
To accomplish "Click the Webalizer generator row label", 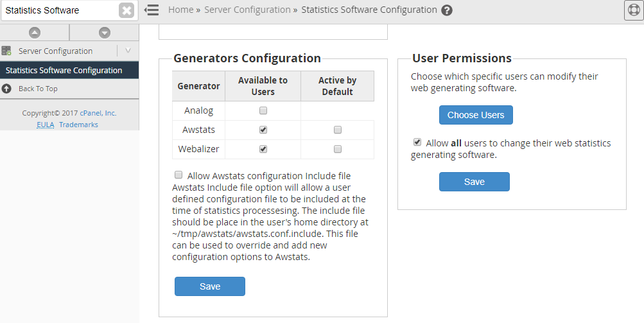I will tap(199, 149).
